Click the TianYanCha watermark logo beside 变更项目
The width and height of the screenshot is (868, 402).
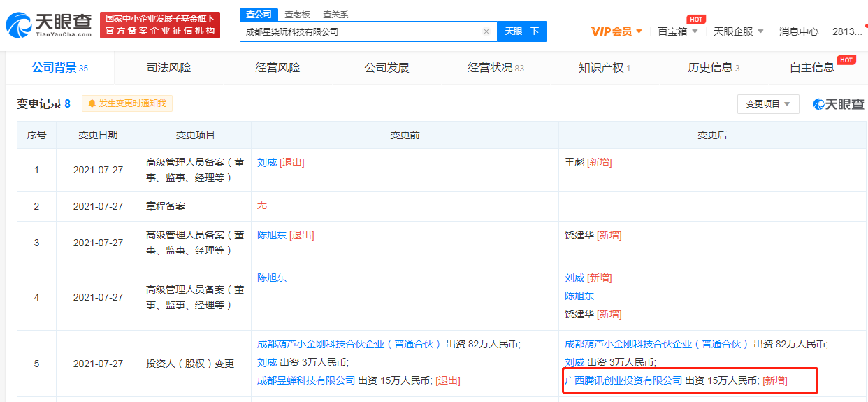[839, 104]
